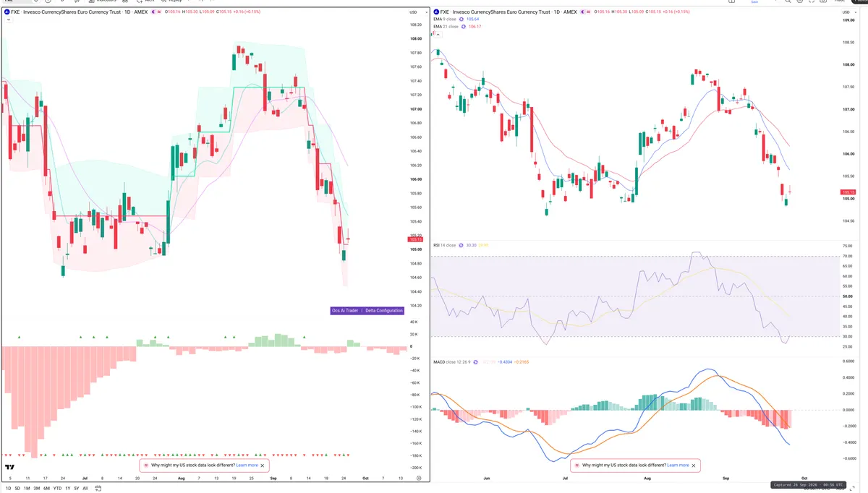Dismiss the left chart US stock data notice
The height and width of the screenshot is (493, 868).
click(263, 466)
